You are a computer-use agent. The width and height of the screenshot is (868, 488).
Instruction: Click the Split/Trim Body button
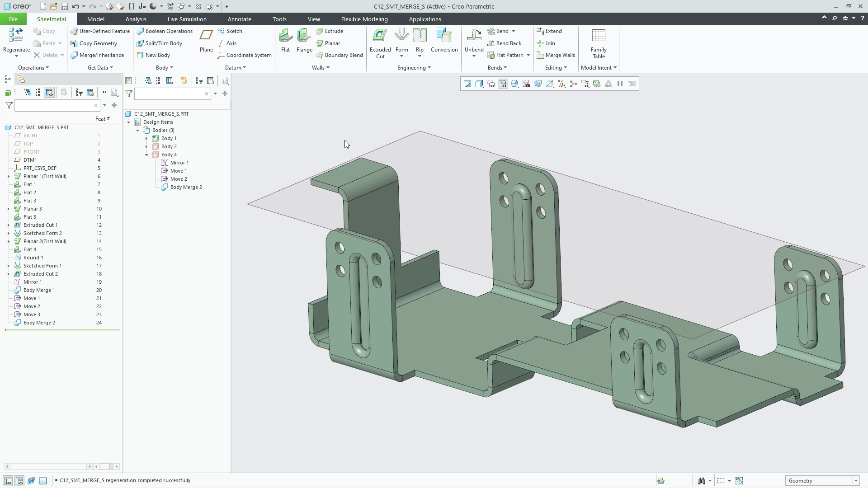160,43
